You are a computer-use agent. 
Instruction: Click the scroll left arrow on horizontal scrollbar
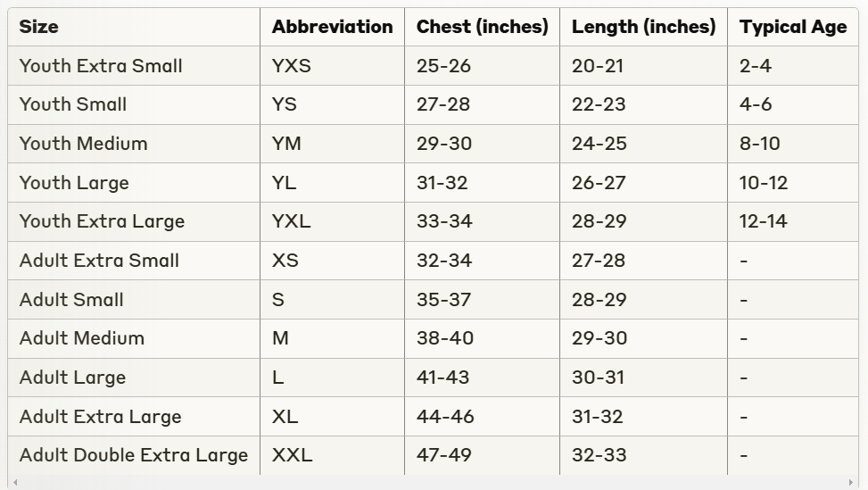coord(15,483)
